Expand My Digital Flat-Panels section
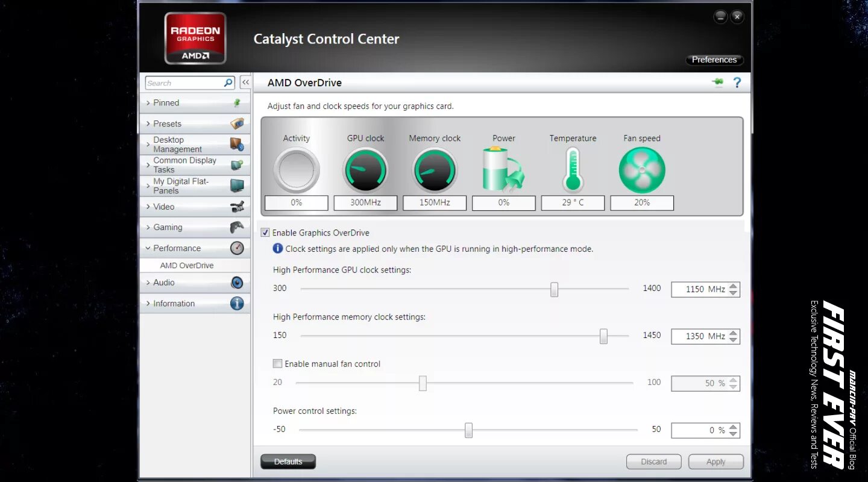This screenshot has height=482, width=868. (x=148, y=186)
